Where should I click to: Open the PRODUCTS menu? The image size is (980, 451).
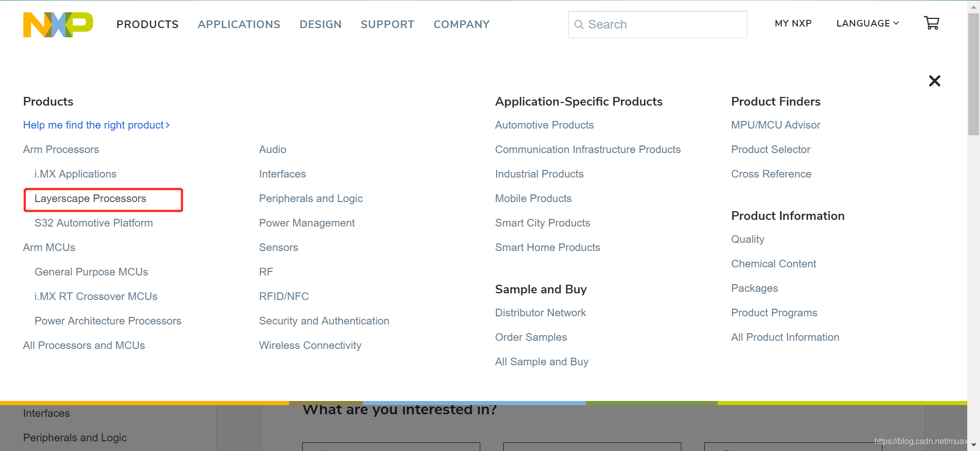[x=148, y=24]
